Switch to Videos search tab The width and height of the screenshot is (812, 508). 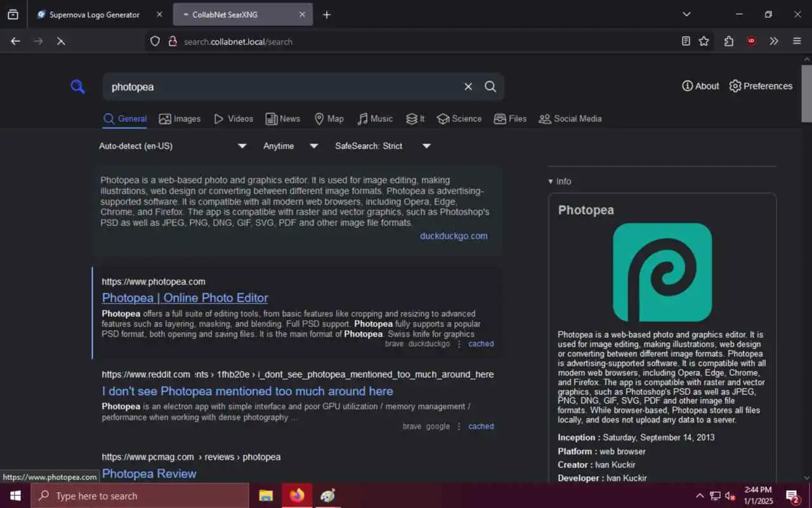coord(233,119)
